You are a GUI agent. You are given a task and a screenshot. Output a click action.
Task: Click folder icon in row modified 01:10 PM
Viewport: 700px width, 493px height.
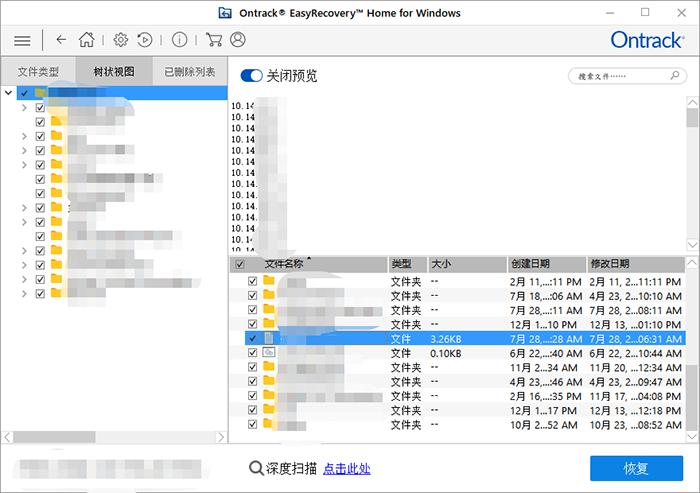click(x=269, y=323)
